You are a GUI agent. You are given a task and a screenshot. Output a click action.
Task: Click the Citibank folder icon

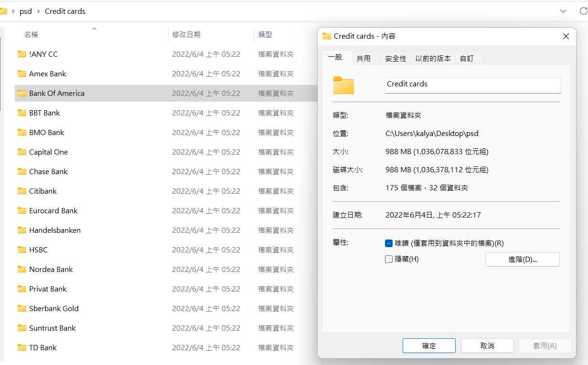pos(21,191)
